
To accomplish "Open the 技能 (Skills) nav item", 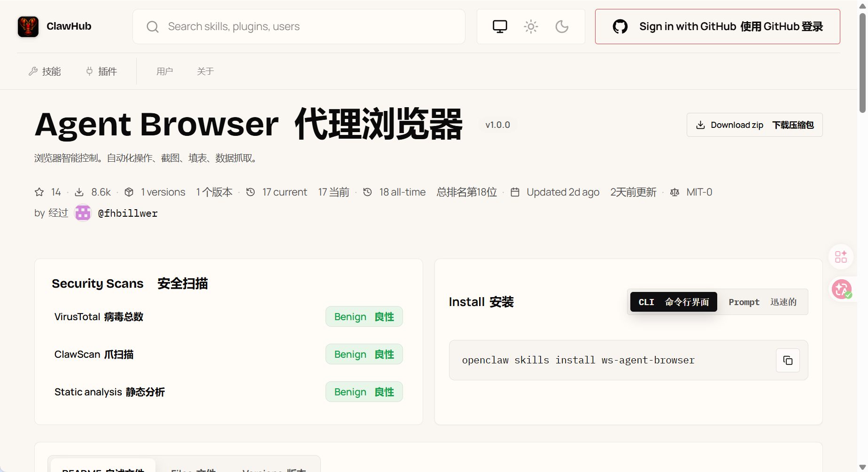I will [45, 71].
